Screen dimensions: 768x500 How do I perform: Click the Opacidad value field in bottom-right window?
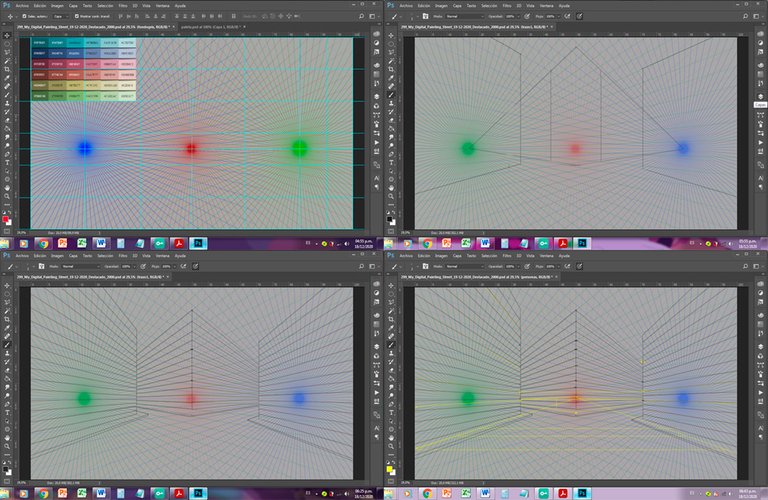[510, 266]
